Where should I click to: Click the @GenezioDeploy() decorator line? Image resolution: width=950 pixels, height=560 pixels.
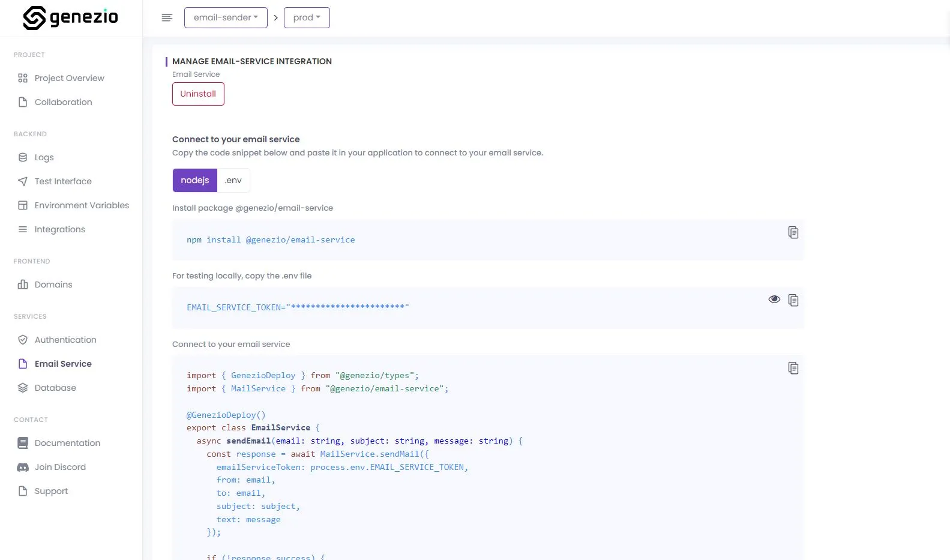pyautogui.click(x=226, y=415)
